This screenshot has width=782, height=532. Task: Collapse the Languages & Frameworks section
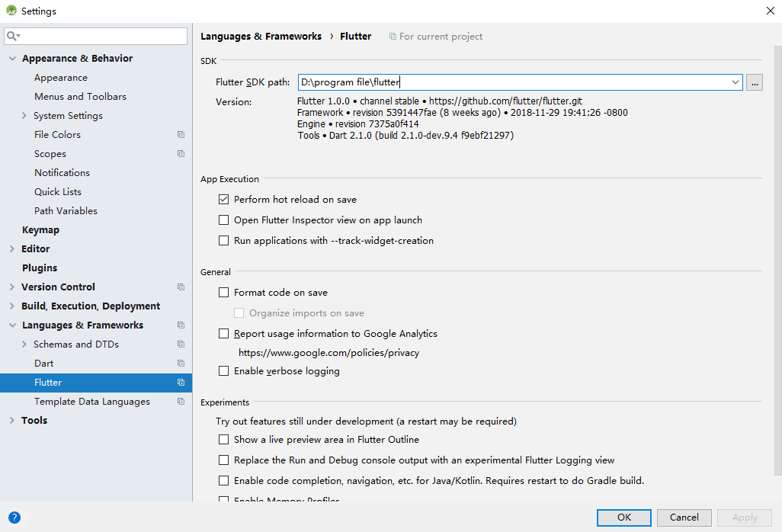click(12, 325)
